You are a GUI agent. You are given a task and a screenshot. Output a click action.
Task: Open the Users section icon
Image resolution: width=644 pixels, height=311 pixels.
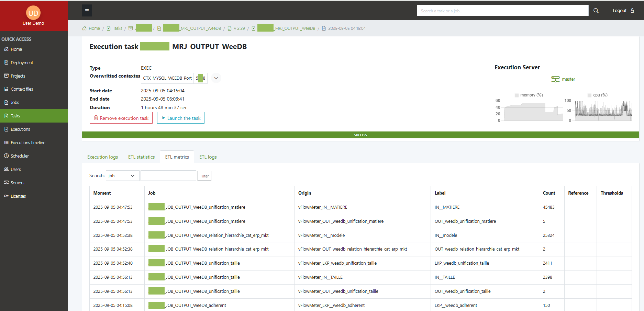pos(6,169)
